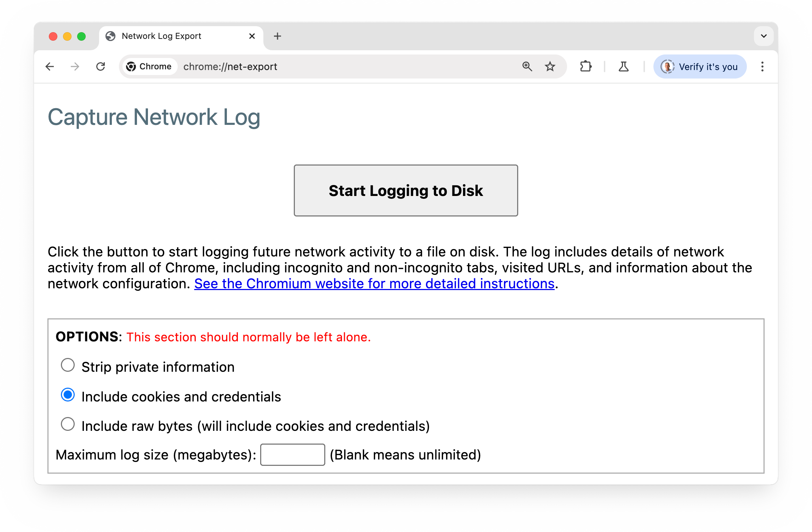Click the browser tab dropdown arrow
Screen dimensions: 812x532
763,36
